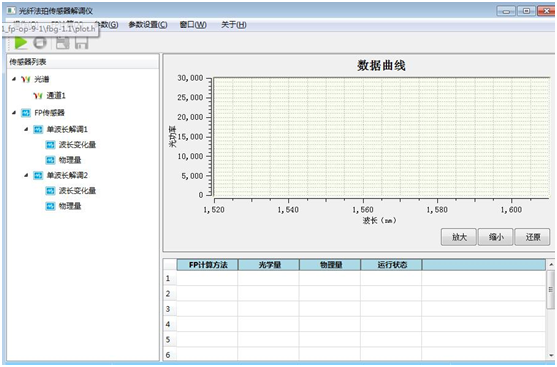Click the blue icon next to 单波长解调2
The image size is (557, 367).
[38, 176]
